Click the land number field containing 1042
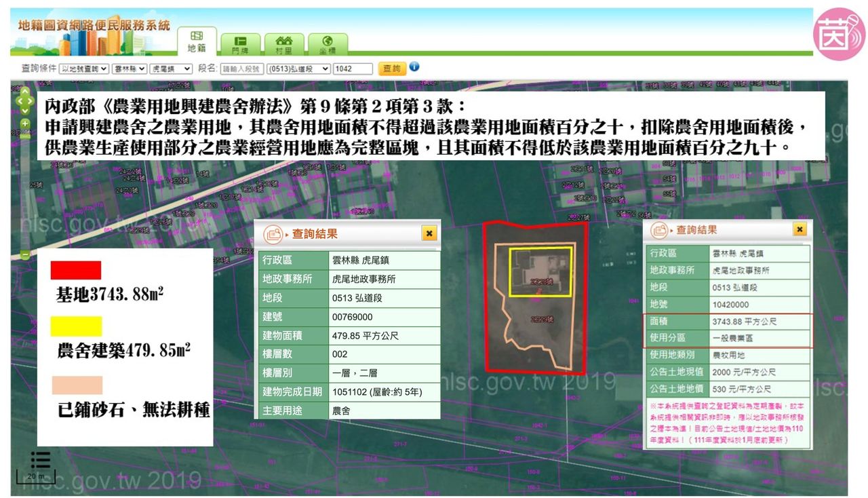This screenshot has width=868, height=498. (353, 69)
